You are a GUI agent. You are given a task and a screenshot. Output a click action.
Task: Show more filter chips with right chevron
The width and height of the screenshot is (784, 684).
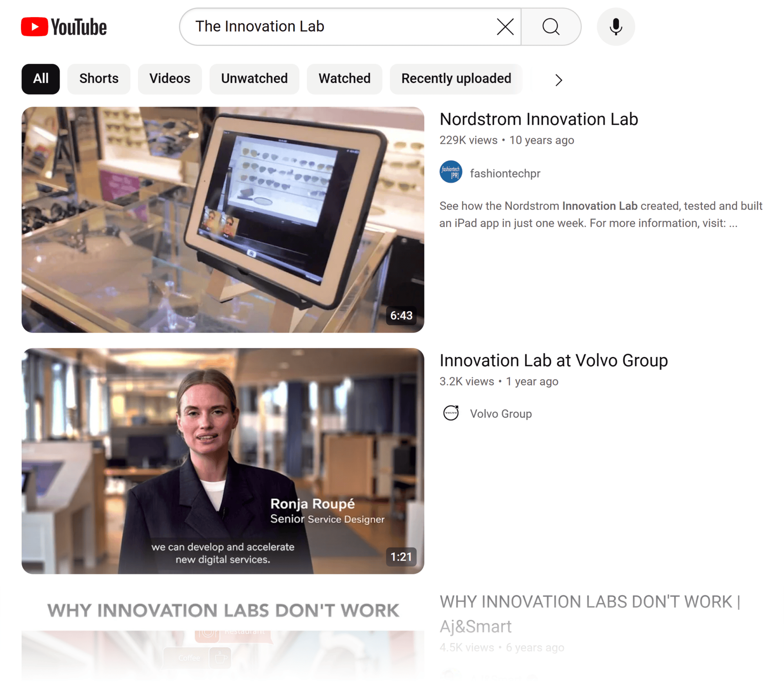(x=558, y=80)
